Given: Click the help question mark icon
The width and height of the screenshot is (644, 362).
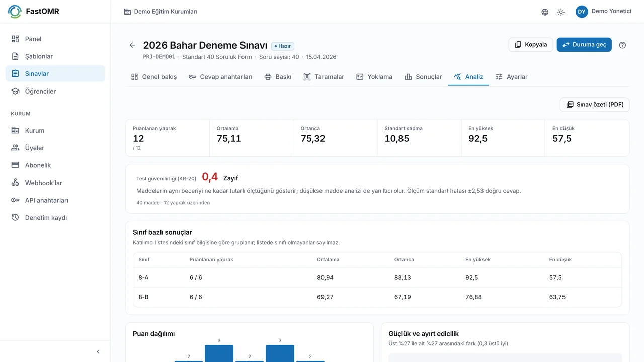Looking at the screenshot, I should click(622, 45).
